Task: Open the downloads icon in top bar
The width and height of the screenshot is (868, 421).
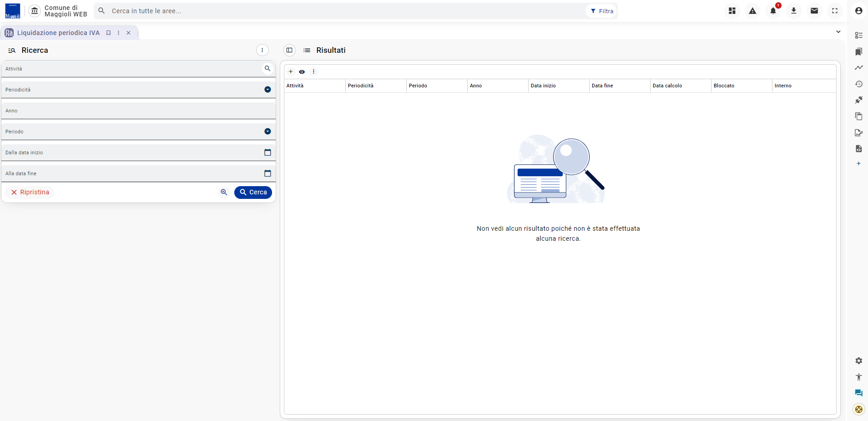Action: tap(793, 11)
